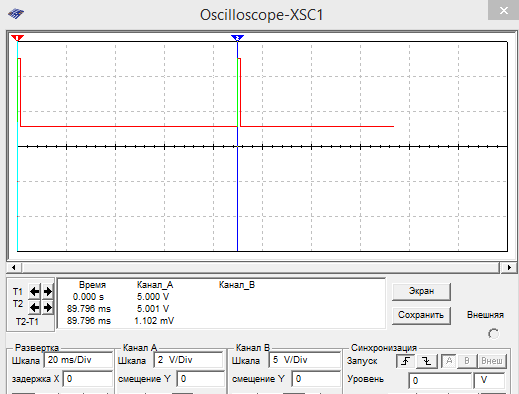
Task: Click trigger Уровень value field
Action: tap(440, 381)
